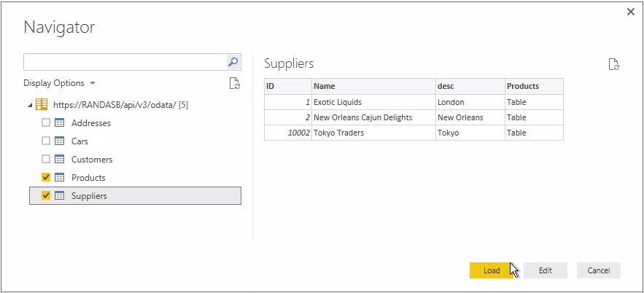
Task: Click the Products table icon
Action: (60, 178)
